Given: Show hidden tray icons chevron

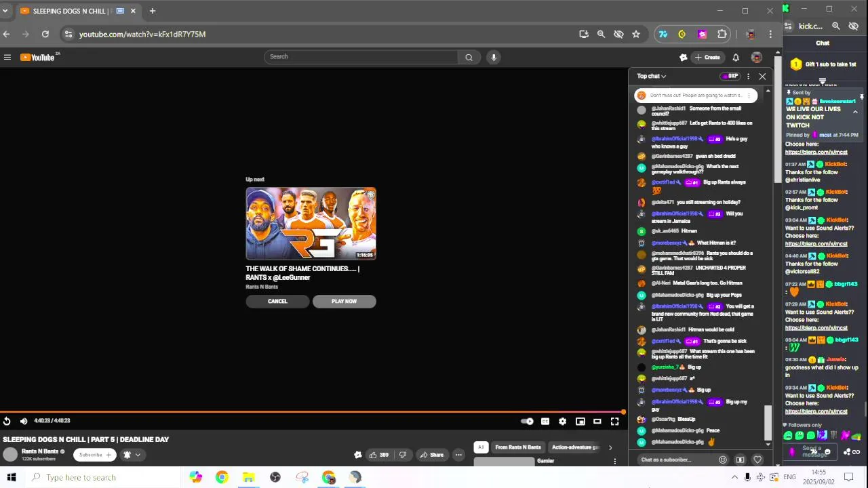Looking at the screenshot, I should (734, 477).
